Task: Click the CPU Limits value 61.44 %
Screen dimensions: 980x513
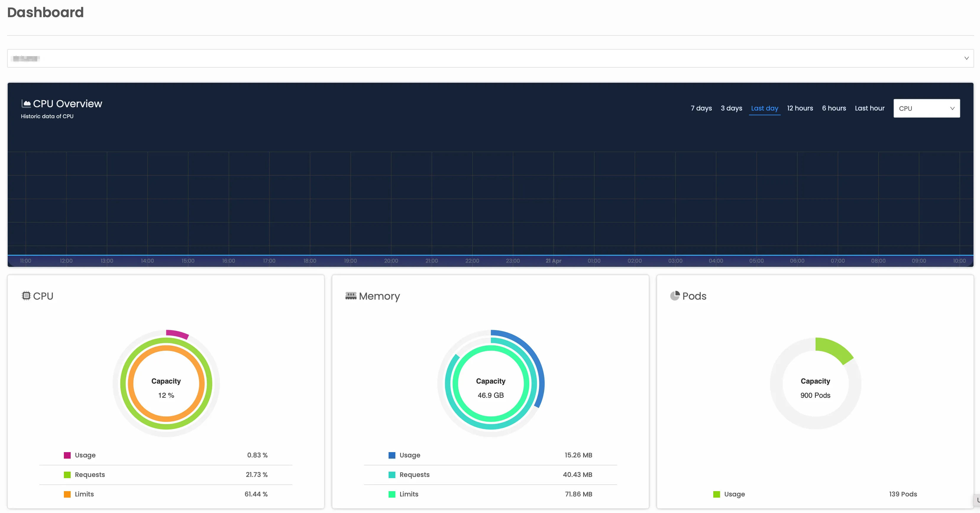Action: point(256,494)
